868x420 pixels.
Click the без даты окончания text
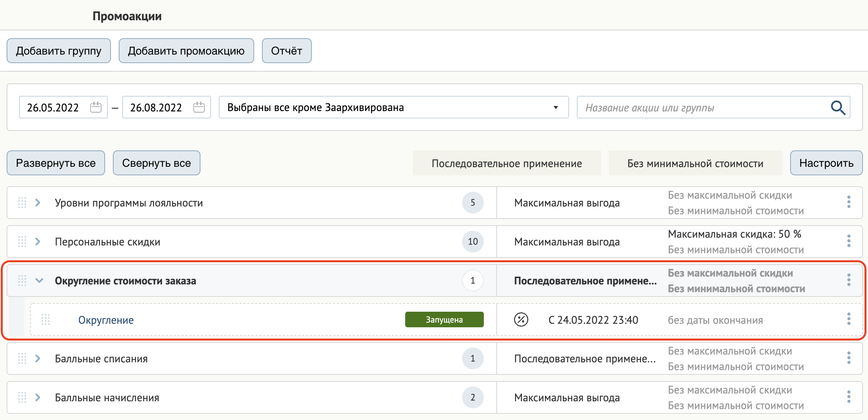pos(715,320)
